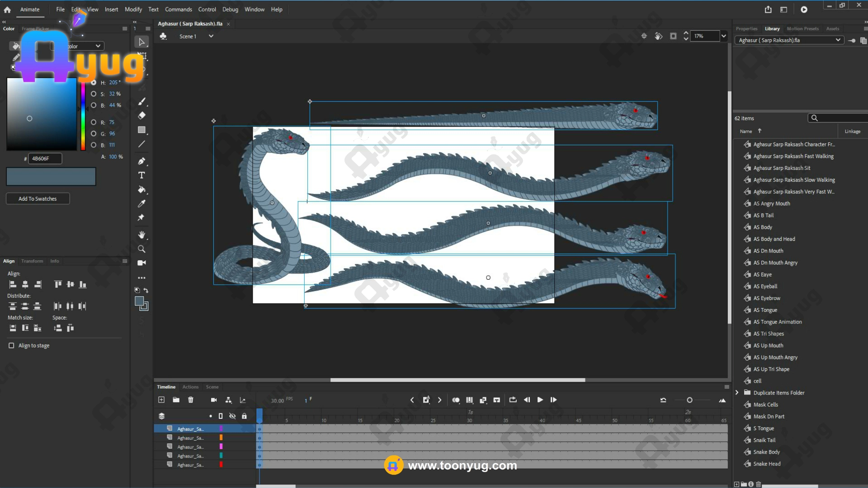Image resolution: width=868 pixels, height=488 pixels.
Task: Enable the Align to stage checkbox
Action: tap(11, 346)
